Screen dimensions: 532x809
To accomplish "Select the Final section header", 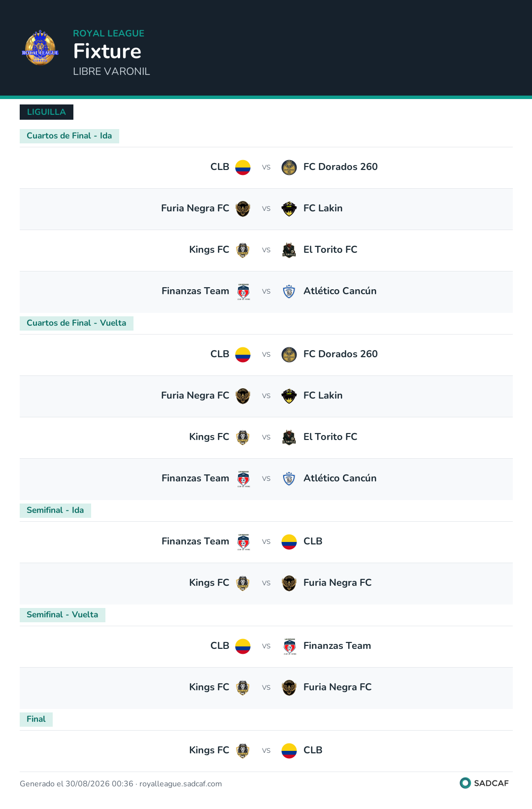I will [x=36, y=719].
